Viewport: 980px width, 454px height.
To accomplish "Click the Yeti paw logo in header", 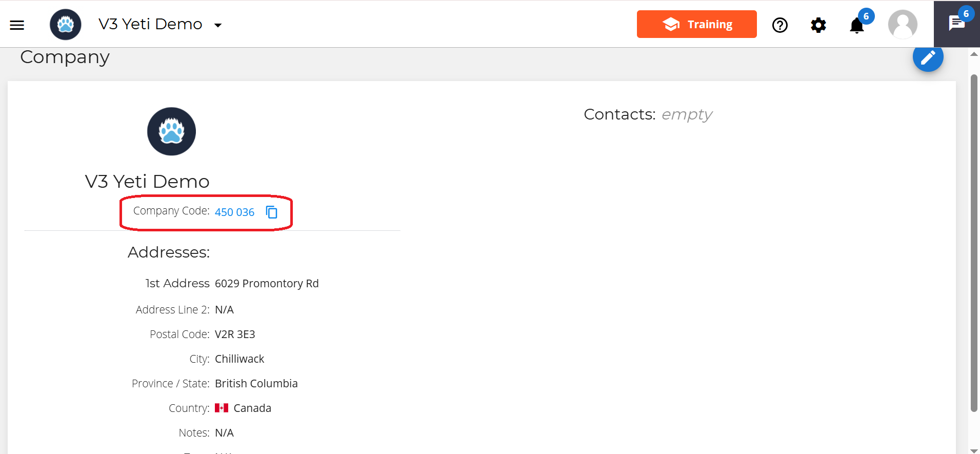I will pyautogui.click(x=66, y=25).
